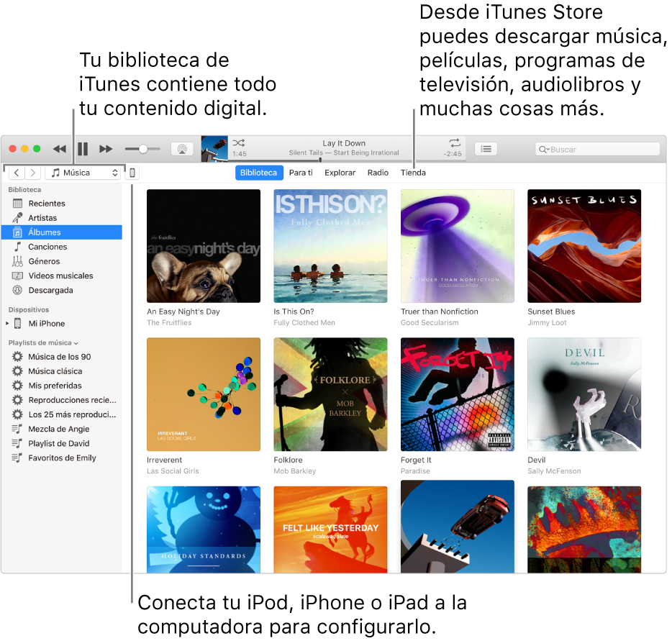The height and width of the screenshot is (641, 672).
Task: Open the Explorar tab
Action: coord(340,173)
